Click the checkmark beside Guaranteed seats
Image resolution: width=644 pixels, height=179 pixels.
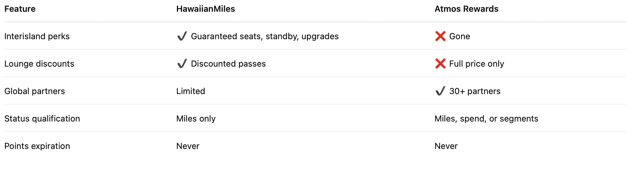[x=182, y=36]
